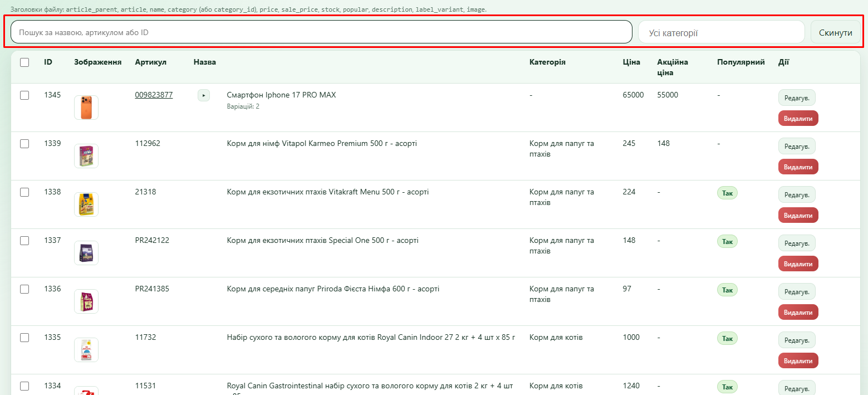
Task: Open article link 009823877
Action: (154, 95)
